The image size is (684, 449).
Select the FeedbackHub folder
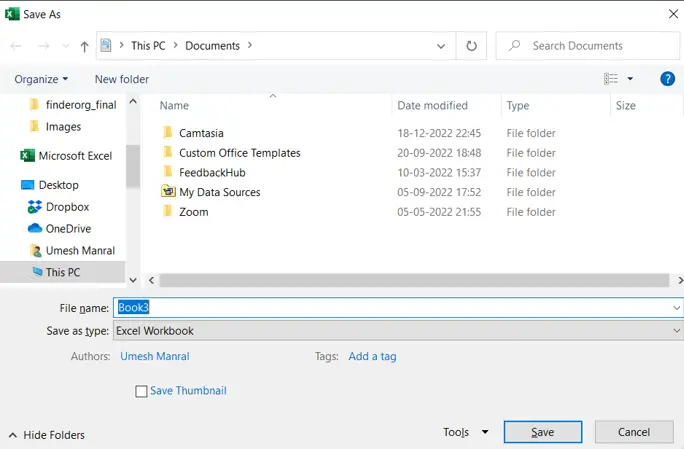coord(212,172)
